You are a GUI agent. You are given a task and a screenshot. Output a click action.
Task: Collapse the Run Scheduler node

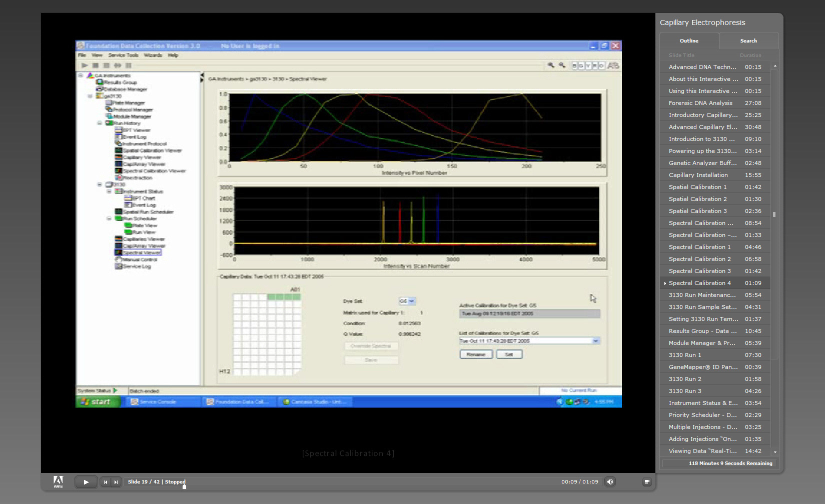tap(109, 218)
